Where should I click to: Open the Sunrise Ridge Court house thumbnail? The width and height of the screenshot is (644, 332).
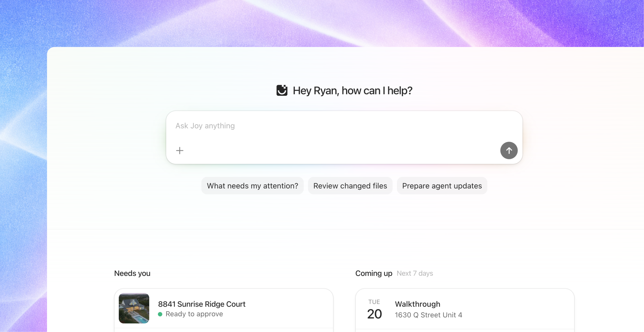[x=134, y=308]
